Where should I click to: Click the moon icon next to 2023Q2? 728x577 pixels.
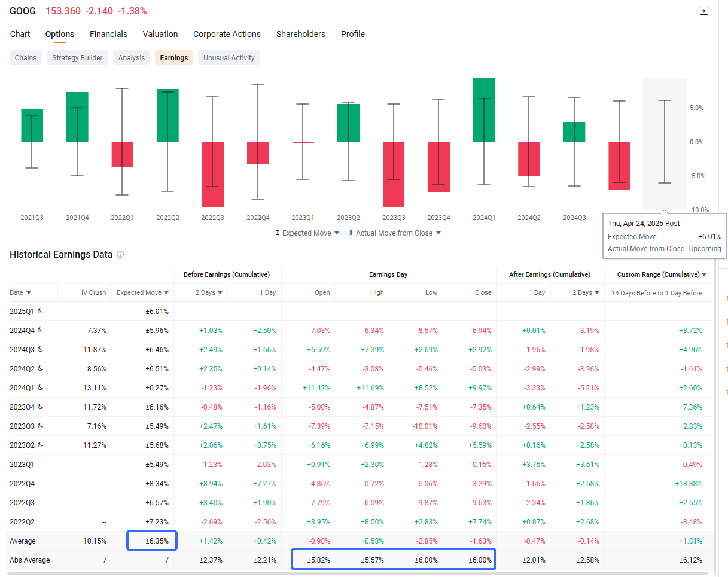tap(41, 445)
